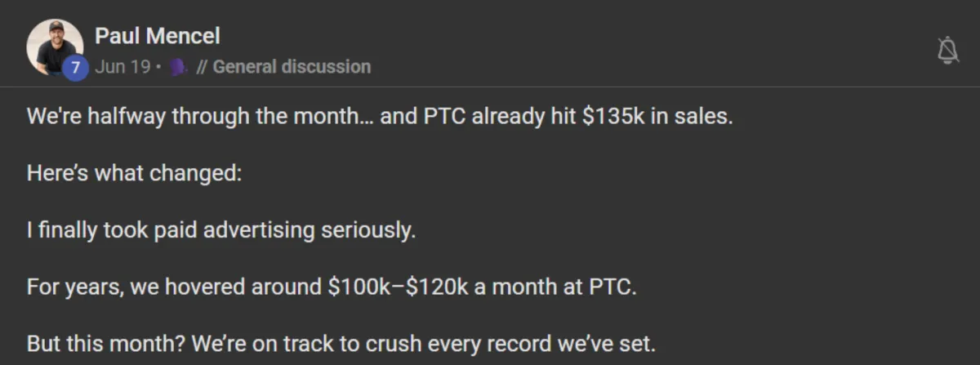Click the "Here's what changed:" line
Viewport: 980px width, 365px height.
[x=135, y=174]
